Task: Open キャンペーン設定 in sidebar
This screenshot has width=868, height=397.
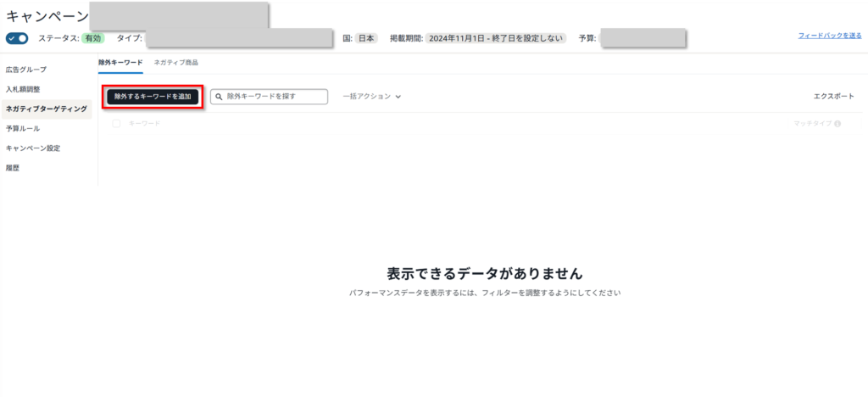Action: (x=33, y=148)
